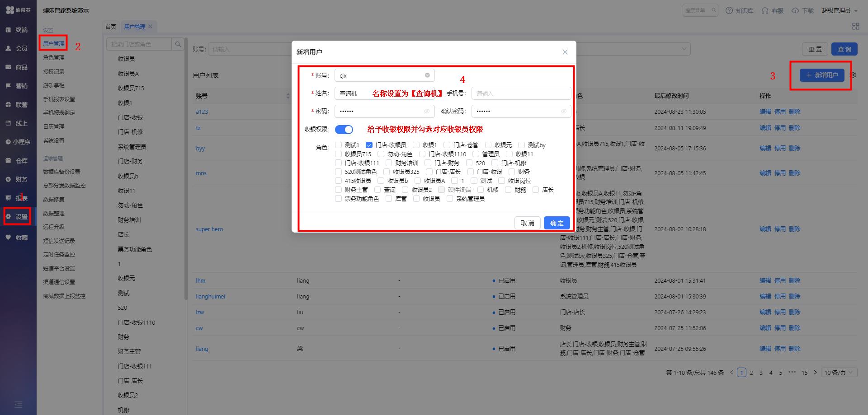Screen dimensions: 868x415
Task: Click the 查询 button
Action: pos(844,49)
